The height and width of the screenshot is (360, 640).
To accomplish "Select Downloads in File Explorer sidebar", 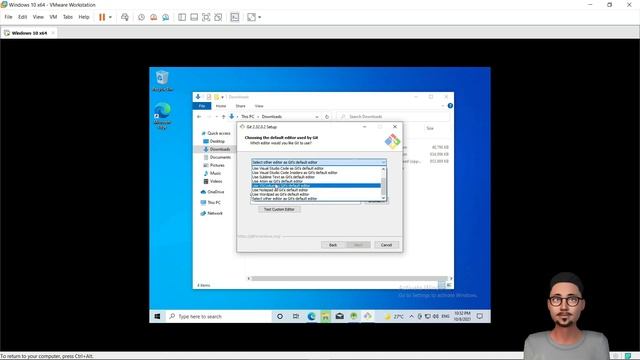I will [217, 149].
